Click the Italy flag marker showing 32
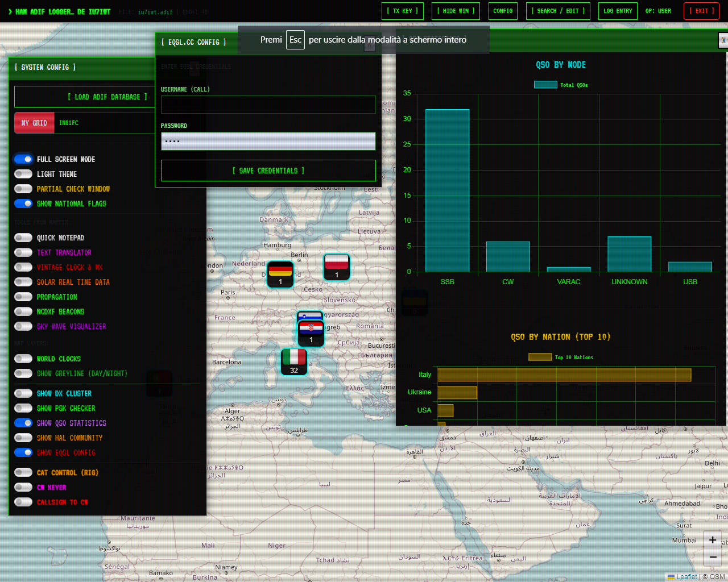 tap(294, 362)
